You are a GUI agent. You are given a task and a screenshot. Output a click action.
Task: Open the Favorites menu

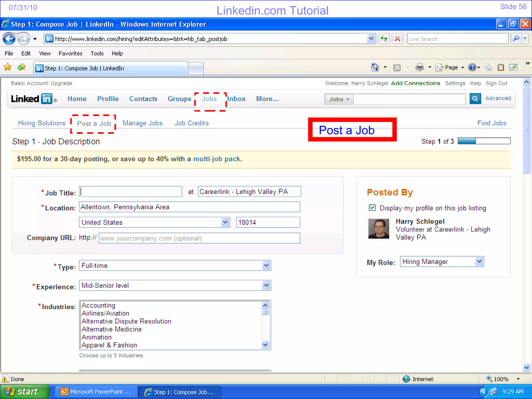[70, 54]
